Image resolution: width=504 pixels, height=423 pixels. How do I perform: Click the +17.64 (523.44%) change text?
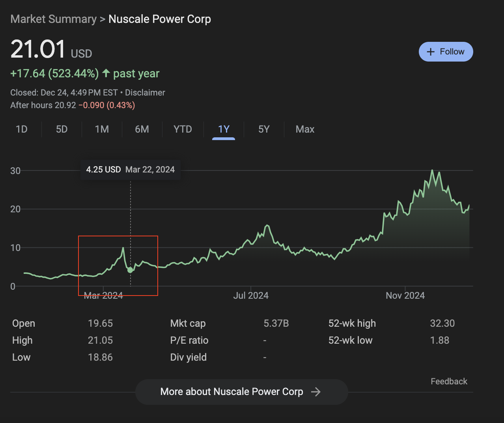point(54,74)
